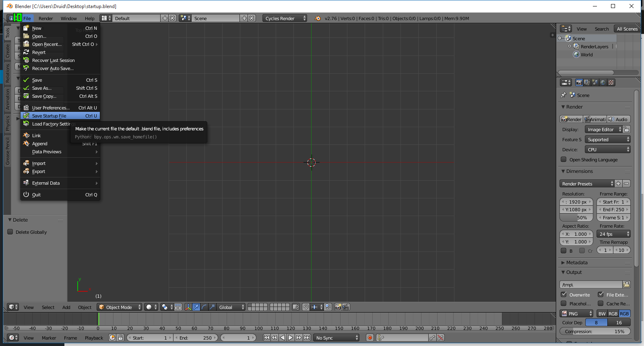The height and width of the screenshot is (346, 644).
Task: Click the lock camera and layers icon
Action: click(x=296, y=307)
